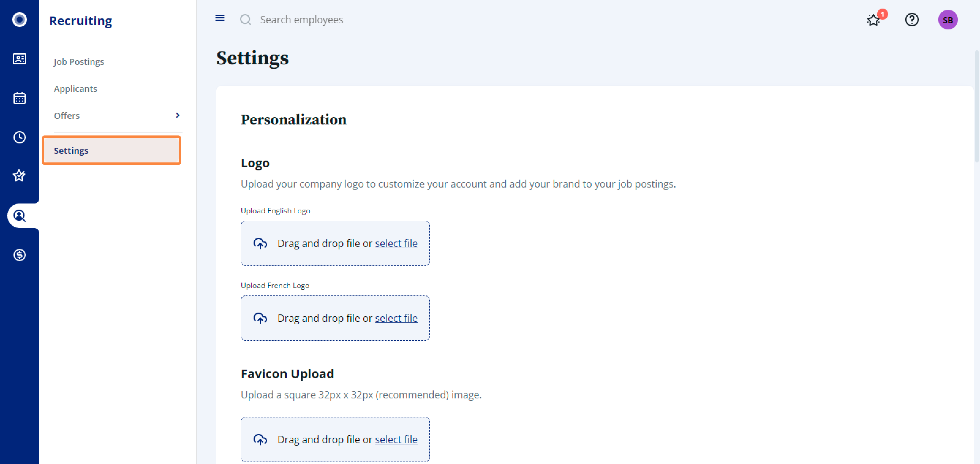Open the Offers menu item
This screenshot has height=464, width=980.
pyautogui.click(x=118, y=115)
